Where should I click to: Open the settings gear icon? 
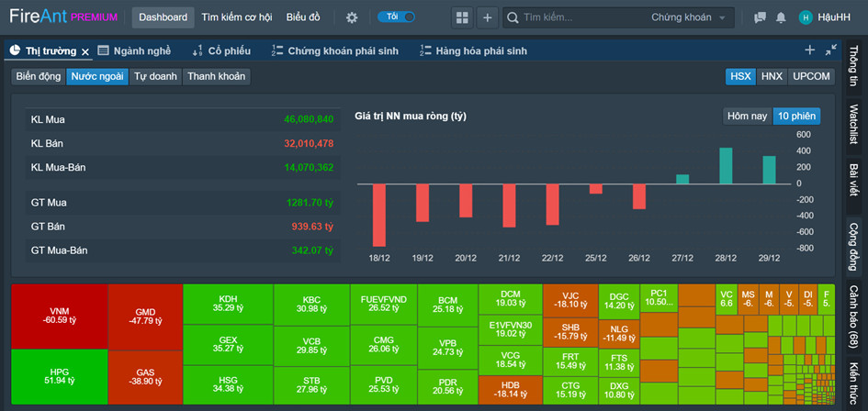click(352, 17)
